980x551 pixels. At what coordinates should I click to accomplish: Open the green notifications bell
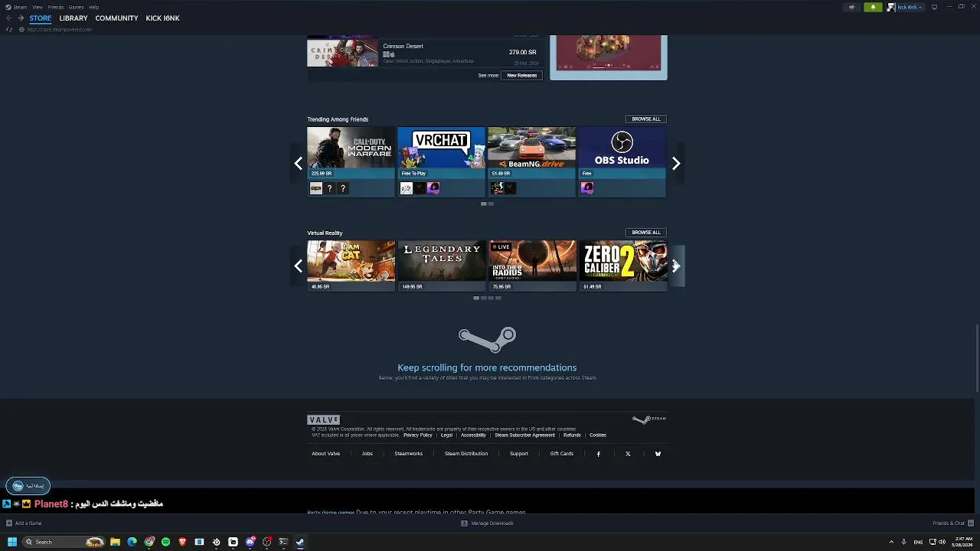pos(873,7)
